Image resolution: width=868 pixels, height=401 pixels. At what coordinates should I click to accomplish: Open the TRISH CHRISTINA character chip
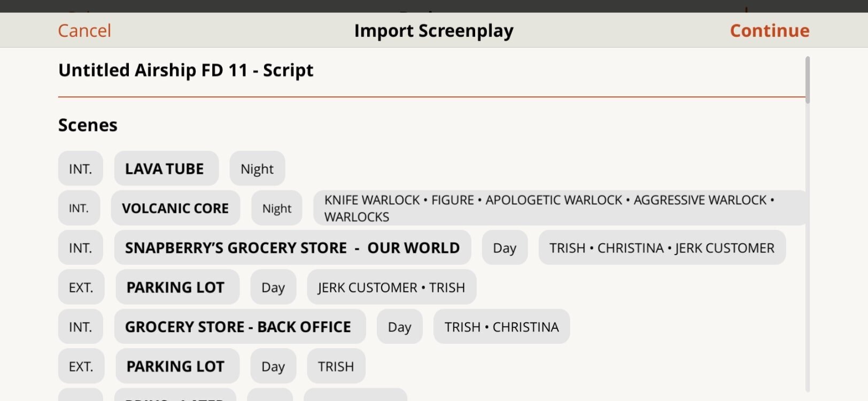[x=501, y=327]
